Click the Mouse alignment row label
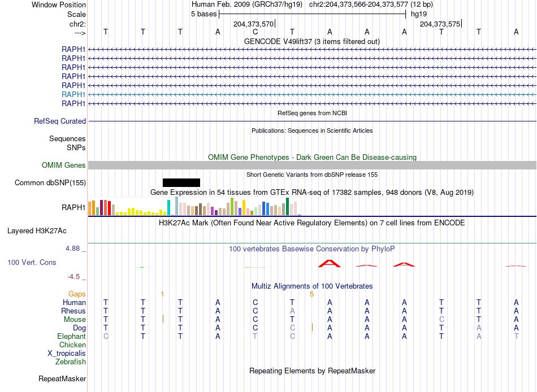This screenshot has height=392, width=537. (x=75, y=320)
